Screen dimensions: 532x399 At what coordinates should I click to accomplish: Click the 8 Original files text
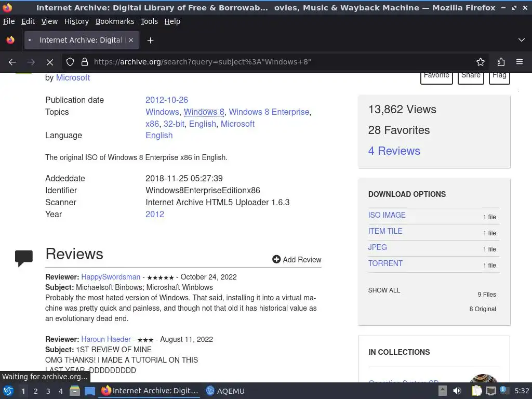click(483, 309)
